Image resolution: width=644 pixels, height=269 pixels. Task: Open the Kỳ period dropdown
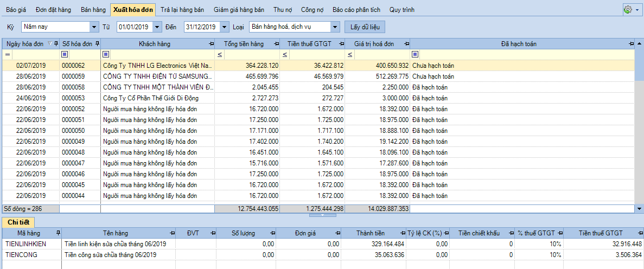pyautogui.click(x=93, y=27)
